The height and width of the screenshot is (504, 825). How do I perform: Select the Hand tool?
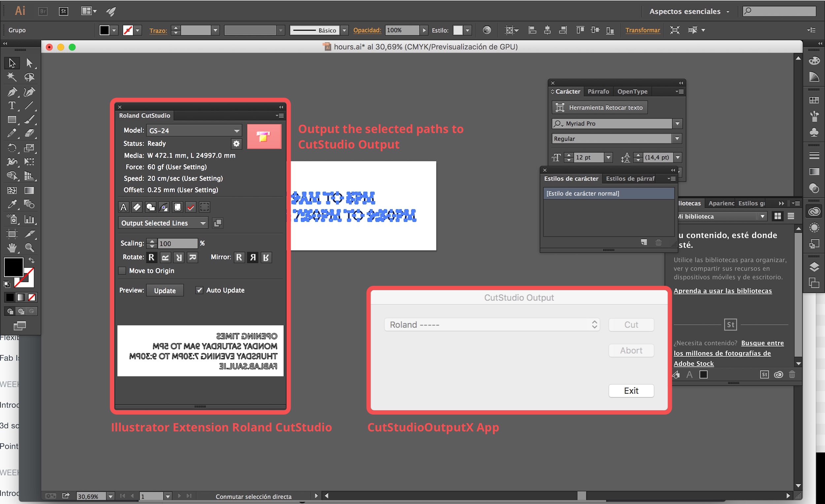tap(12, 248)
